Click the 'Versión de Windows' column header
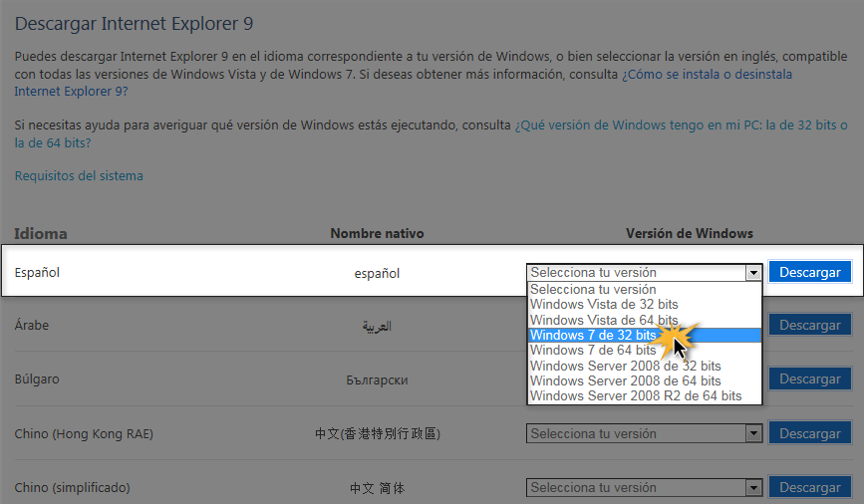This screenshot has width=864, height=504. [690, 233]
